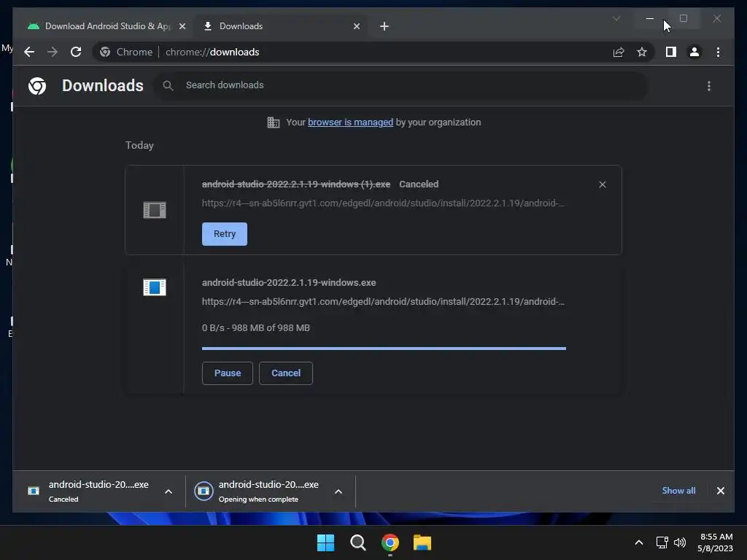
Task: Click the magnifier icon in the search downloads box
Action: [168, 86]
